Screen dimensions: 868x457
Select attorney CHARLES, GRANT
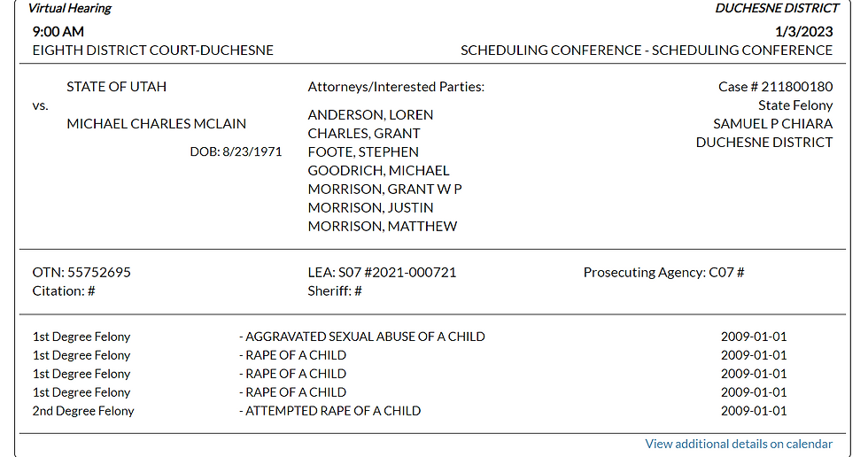click(364, 134)
